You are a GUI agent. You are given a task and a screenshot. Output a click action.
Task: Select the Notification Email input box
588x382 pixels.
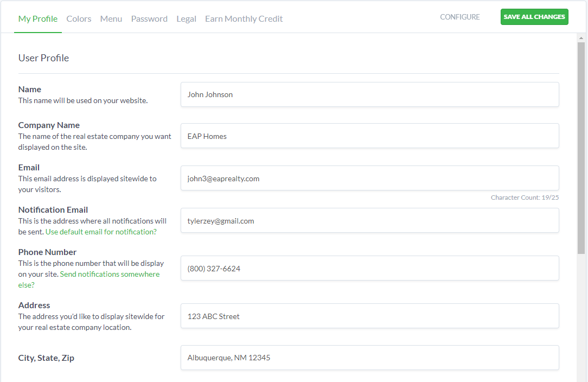coord(369,220)
